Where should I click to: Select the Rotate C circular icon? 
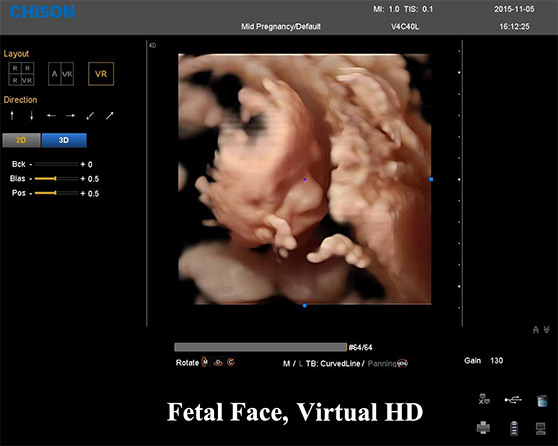click(x=231, y=362)
